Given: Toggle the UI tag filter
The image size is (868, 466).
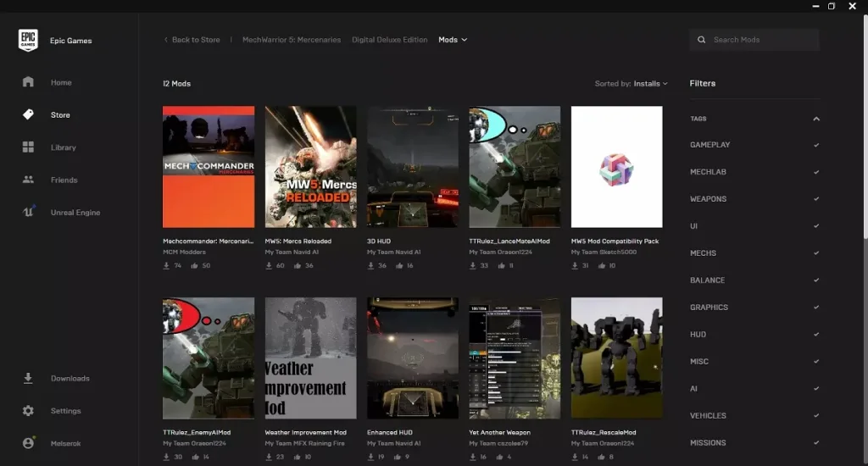Looking at the screenshot, I should click(754, 226).
